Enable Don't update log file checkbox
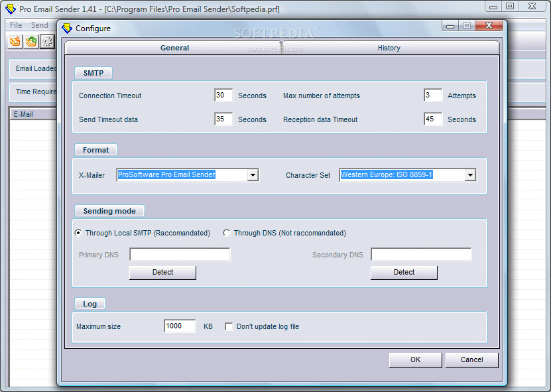This screenshot has width=551, height=392. click(229, 326)
